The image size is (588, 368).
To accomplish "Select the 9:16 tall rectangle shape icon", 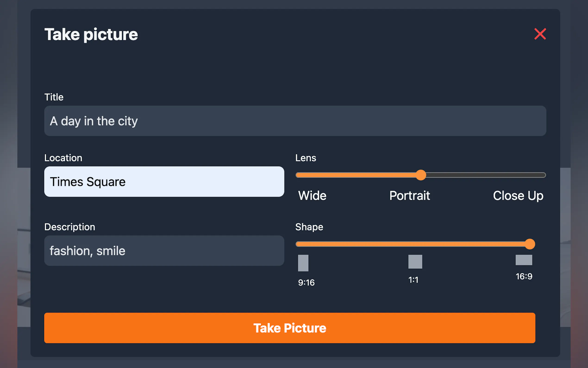I will [x=303, y=263].
